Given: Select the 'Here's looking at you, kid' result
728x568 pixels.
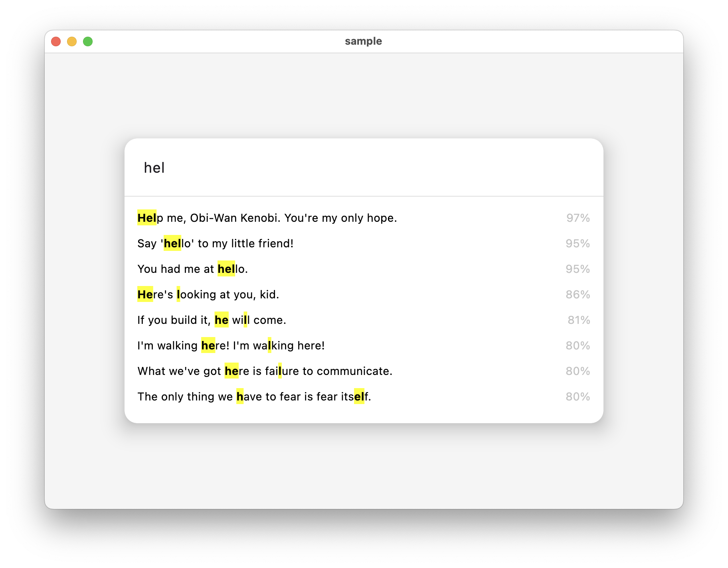Looking at the screenshot, I should [x=208, y=294].
